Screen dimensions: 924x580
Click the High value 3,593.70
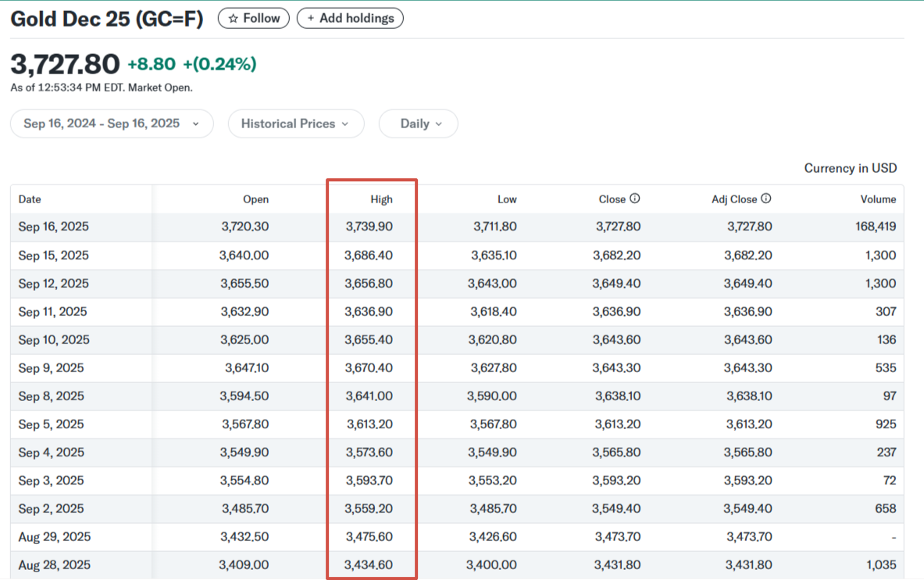369,480
